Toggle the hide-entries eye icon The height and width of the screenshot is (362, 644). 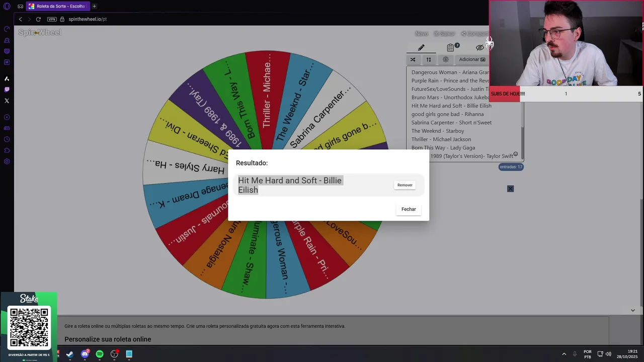[480, 47]
